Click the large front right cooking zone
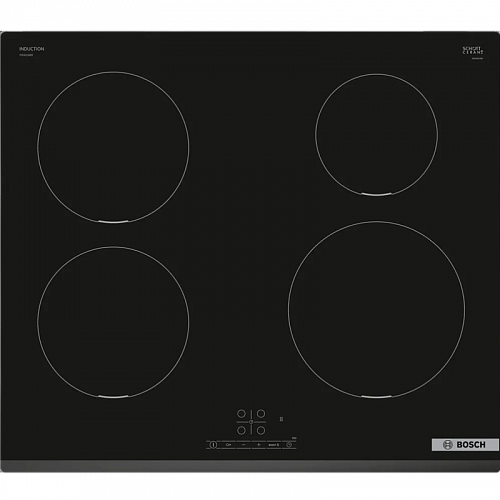 376,310
